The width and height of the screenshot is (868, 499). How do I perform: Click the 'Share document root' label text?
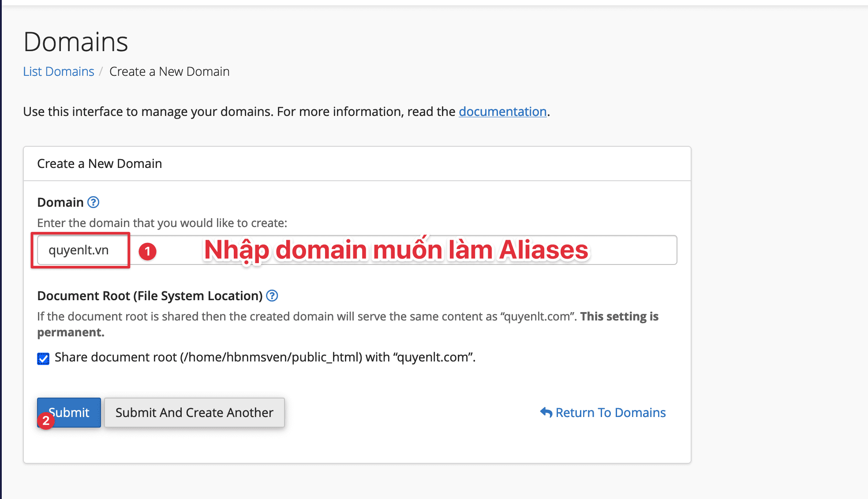tap(265, 357)
